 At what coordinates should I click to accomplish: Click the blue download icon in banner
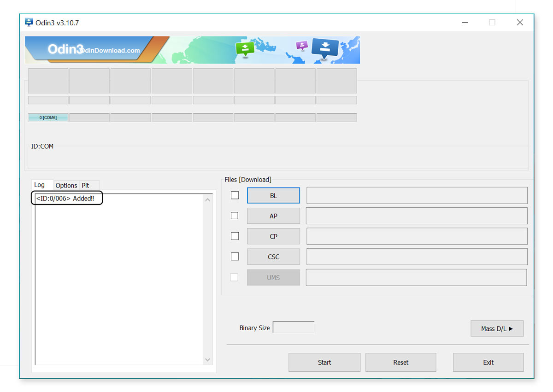tap(325, 49)
